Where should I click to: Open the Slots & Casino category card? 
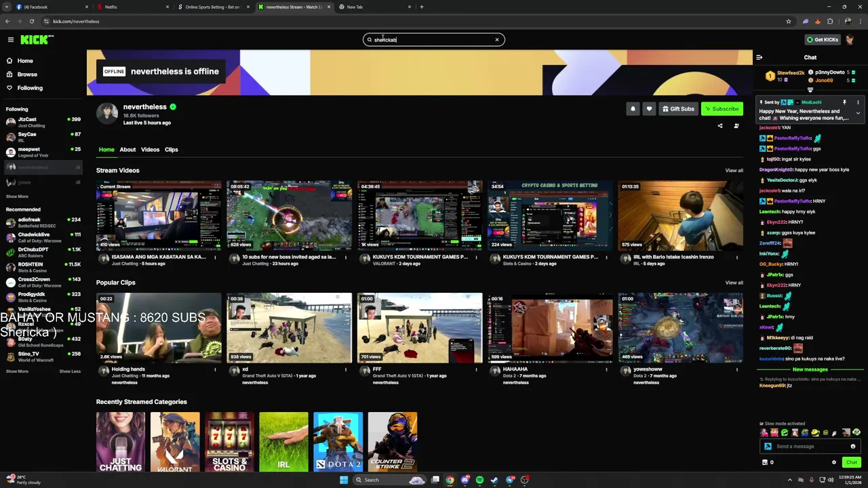point(229,442)
